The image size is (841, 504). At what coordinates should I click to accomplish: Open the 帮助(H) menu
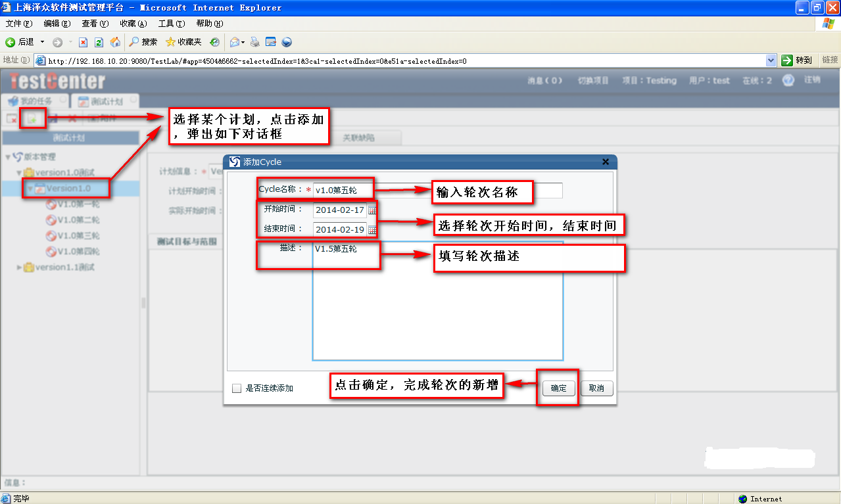point(210,24)
